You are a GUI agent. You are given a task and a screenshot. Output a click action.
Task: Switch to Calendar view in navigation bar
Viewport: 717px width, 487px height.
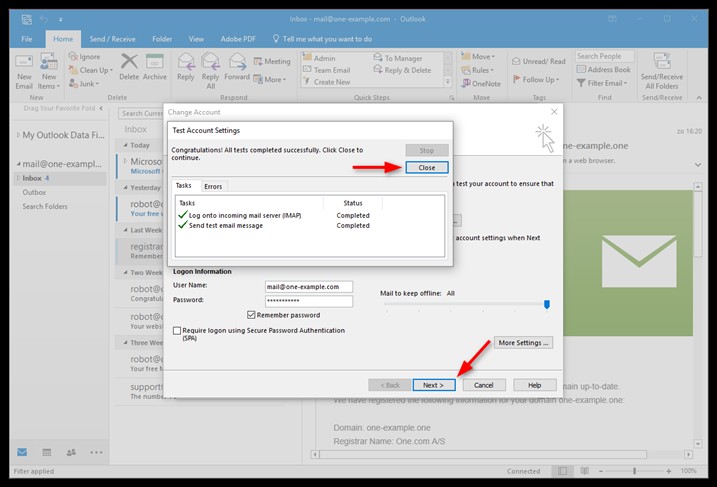tap(47, 452)
